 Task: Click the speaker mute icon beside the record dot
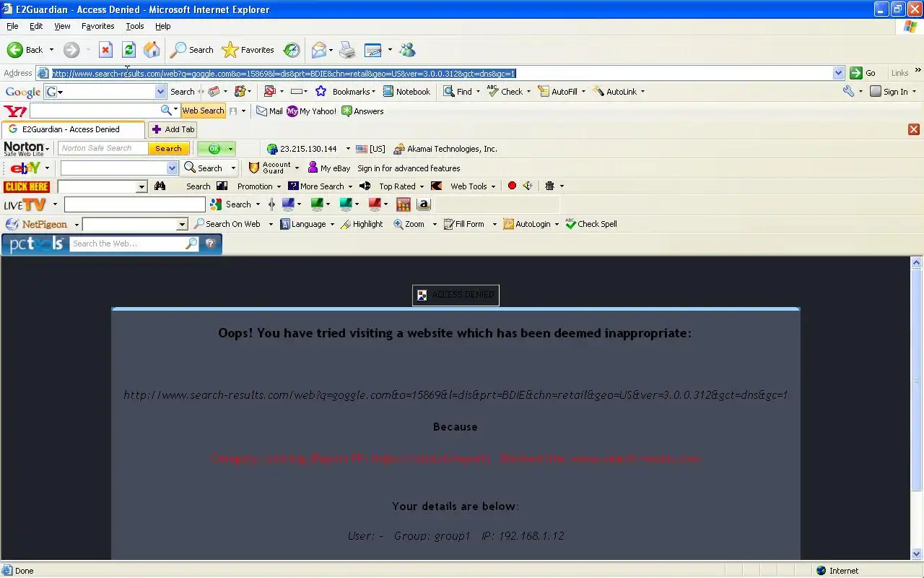[x=528, y=186]
